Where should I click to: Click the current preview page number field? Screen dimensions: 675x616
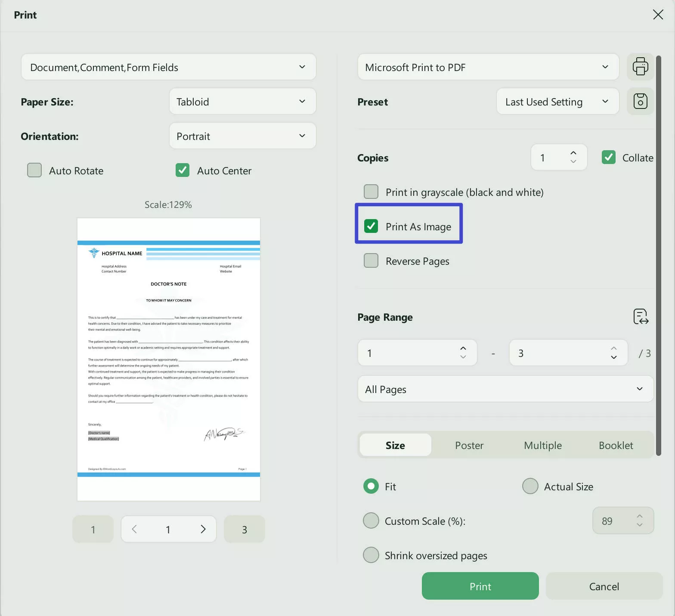(x=168, y=529)
